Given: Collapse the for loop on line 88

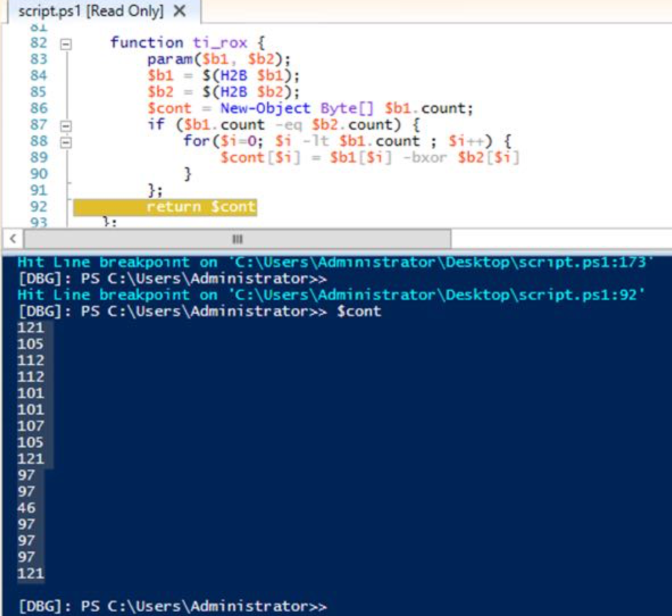Looking at the screenshot, I should click(x=66, y=142).
